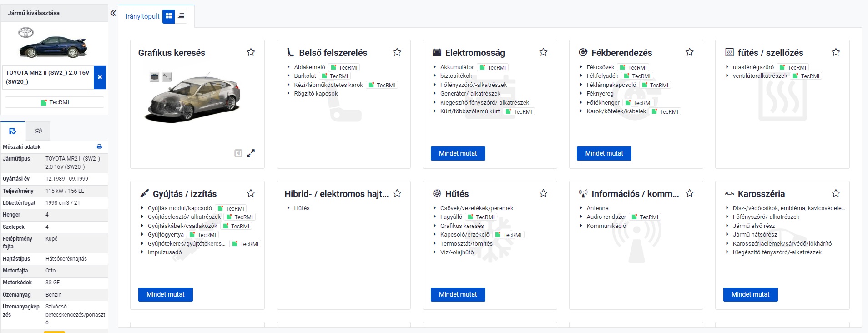Screen dimensions: 868x333
Task: Toggle favorite star on Hűtés card
Action: (543, 193)
